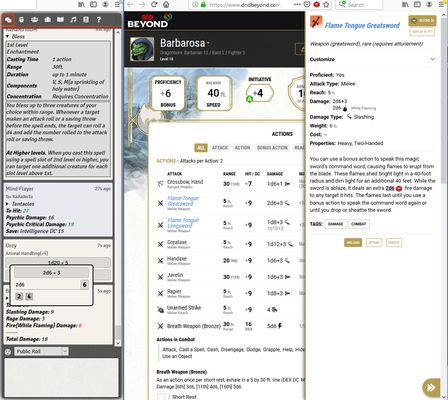The width and height of the screenshot is (448, 400).
Task: Select the ALL actions filter tab
Action: [x=201, y=148]
